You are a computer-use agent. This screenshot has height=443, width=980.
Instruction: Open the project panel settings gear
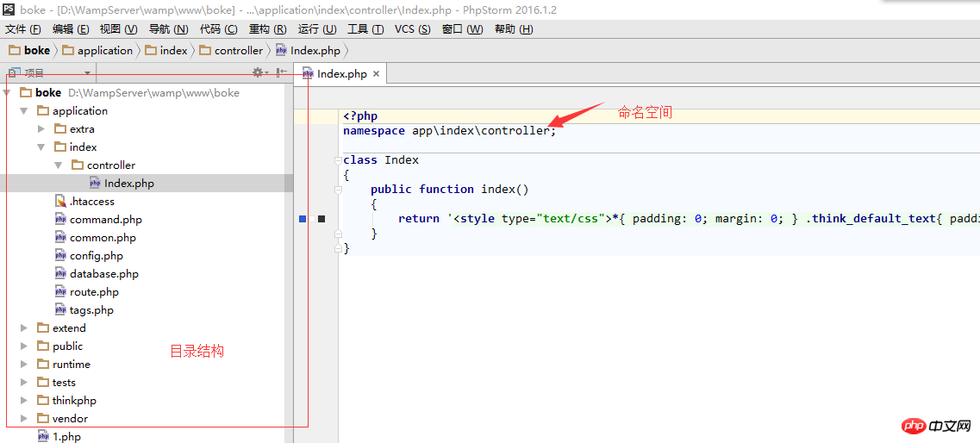point(257,73)
